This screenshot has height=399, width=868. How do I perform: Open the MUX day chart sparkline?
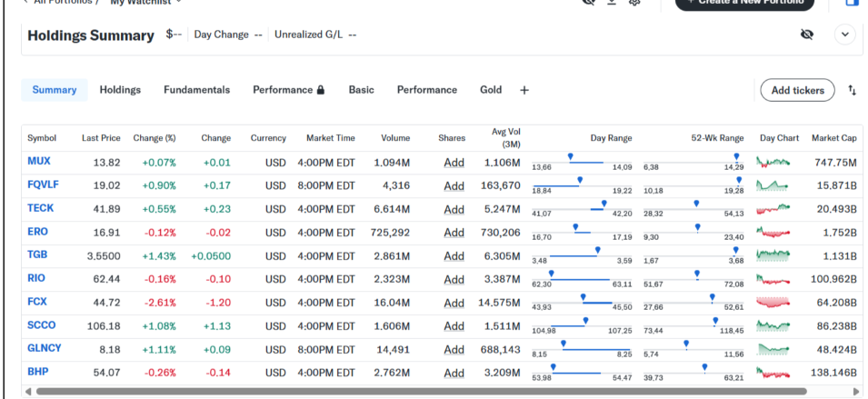[x=774, y=162]
